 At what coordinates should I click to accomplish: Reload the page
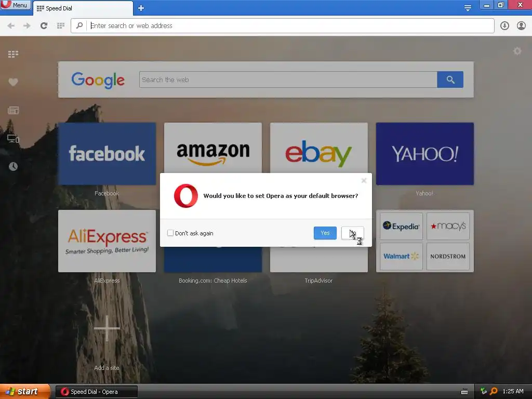pos(44,26)
